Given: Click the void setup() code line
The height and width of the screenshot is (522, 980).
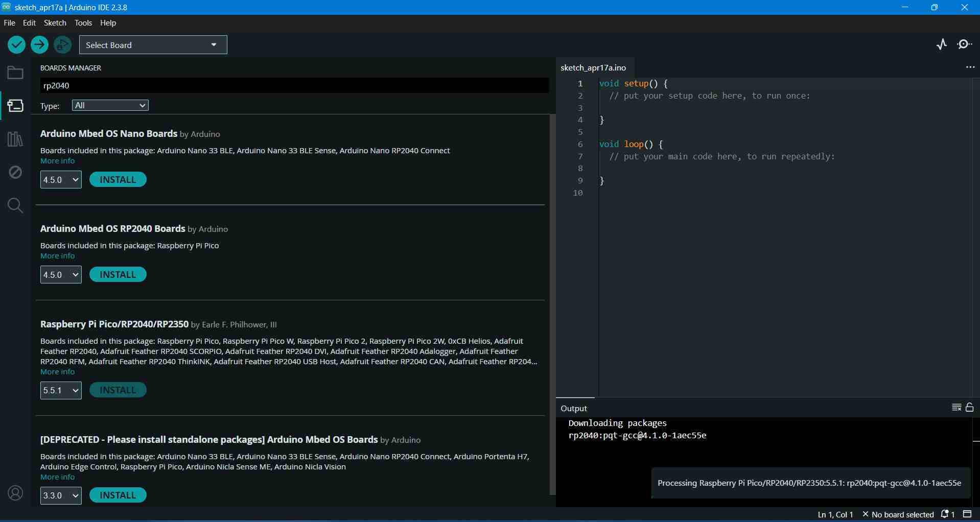Looking at the screenshot, I should pyautogui.click(x=634, y=84).
